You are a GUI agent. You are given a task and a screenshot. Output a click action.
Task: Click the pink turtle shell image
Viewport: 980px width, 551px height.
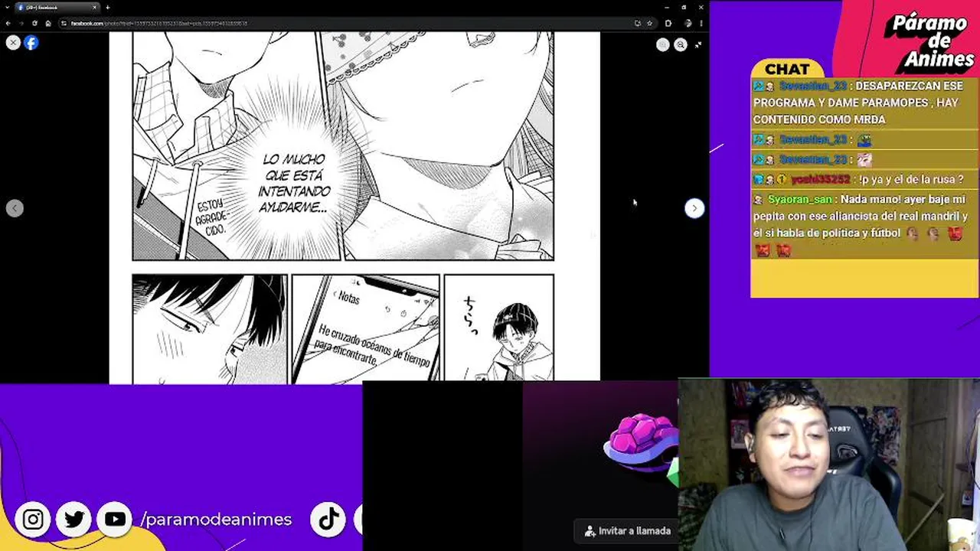641,442
